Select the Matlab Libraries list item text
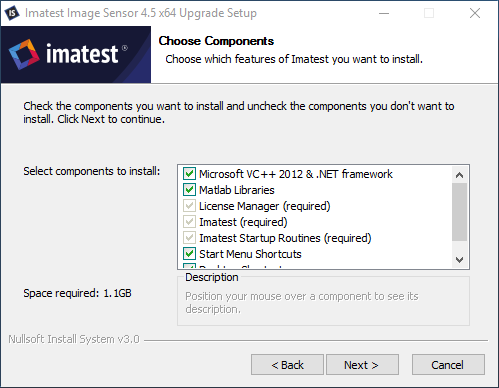The image size is (499, 388). [x=237, y=190]
